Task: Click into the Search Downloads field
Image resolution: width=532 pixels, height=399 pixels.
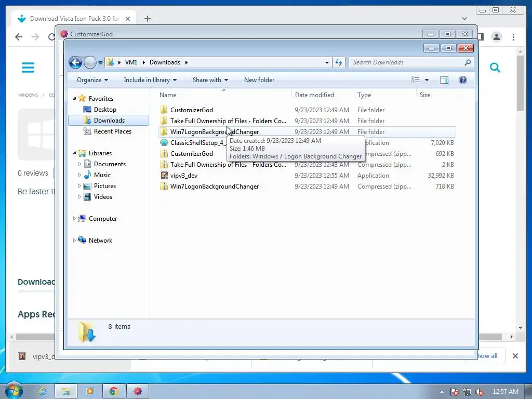Action: coord(407,62)
